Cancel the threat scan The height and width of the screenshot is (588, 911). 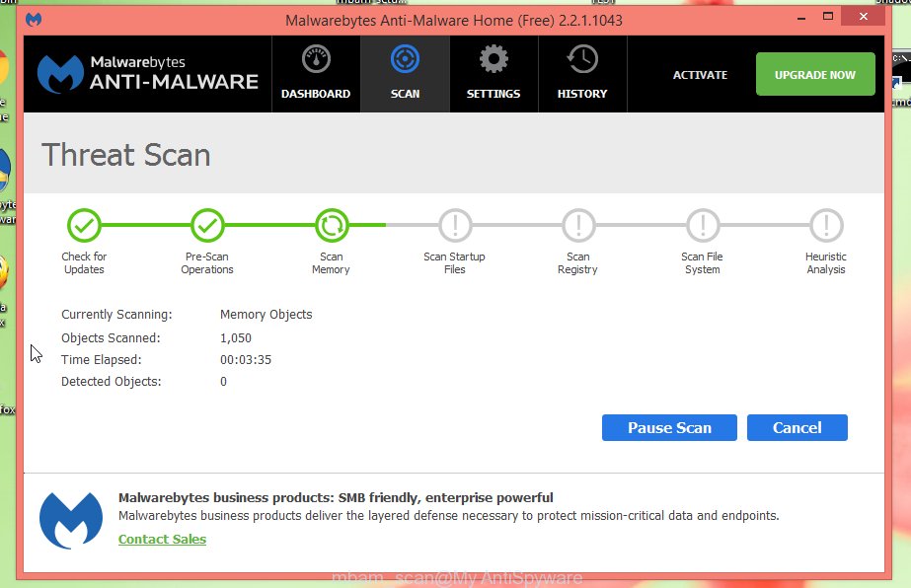(797, 427)
